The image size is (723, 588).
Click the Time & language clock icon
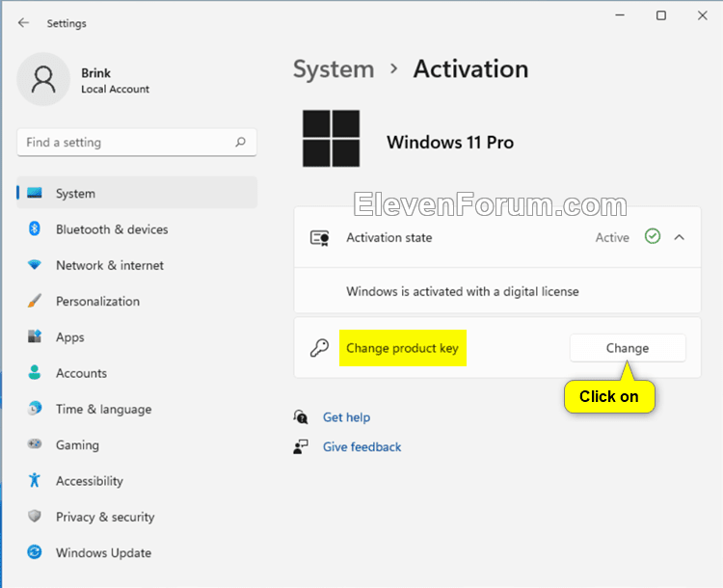(x=35, y=409)
